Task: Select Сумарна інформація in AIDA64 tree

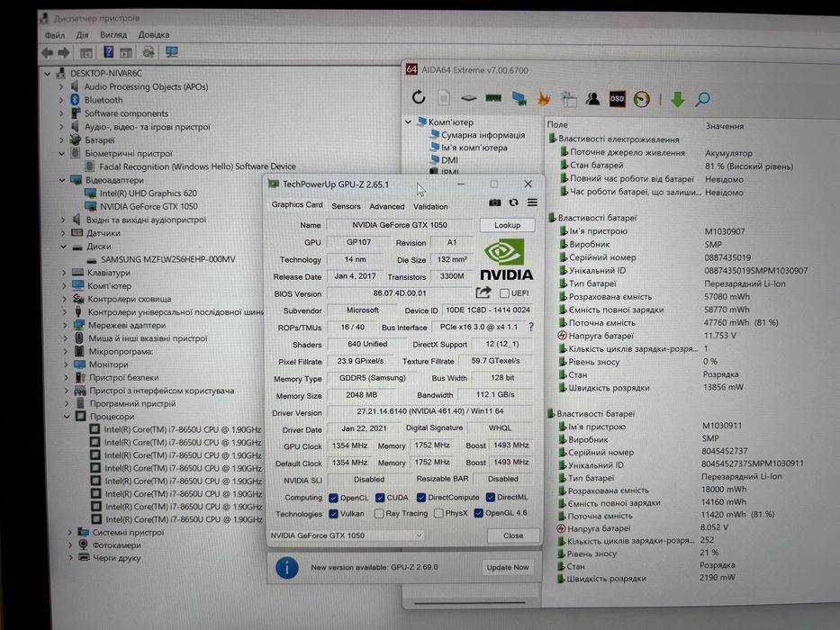Action: pos(483,135)
